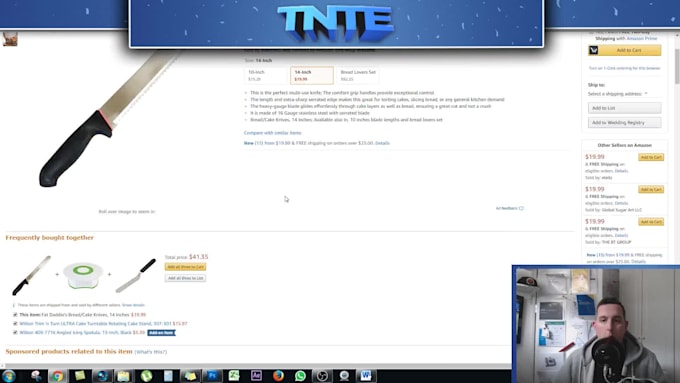The width and height of the screenshot is (680, 383).
Task: Click Add all three to Cart
Action: point(185,267)
